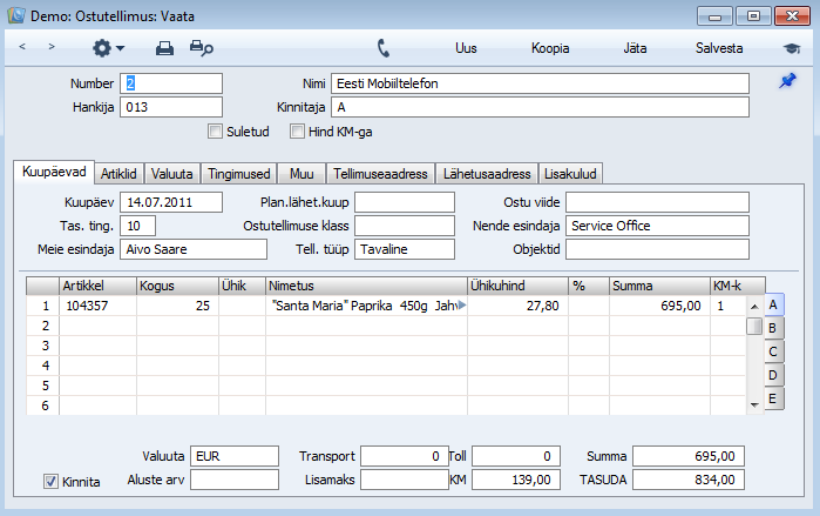The image size is (820, 516).
Task: Save record with Salvesta
Action: (719, 48)
